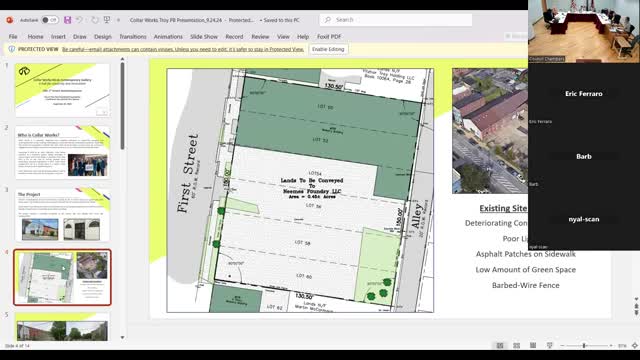The height and width of the screenshot is (360, 640).
Task: Open the Help tab
Action: [x=303, y=37]
